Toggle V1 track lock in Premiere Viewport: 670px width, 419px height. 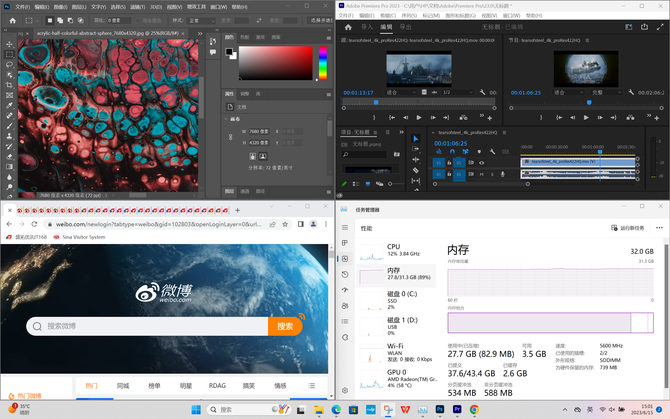click(449, 163)
